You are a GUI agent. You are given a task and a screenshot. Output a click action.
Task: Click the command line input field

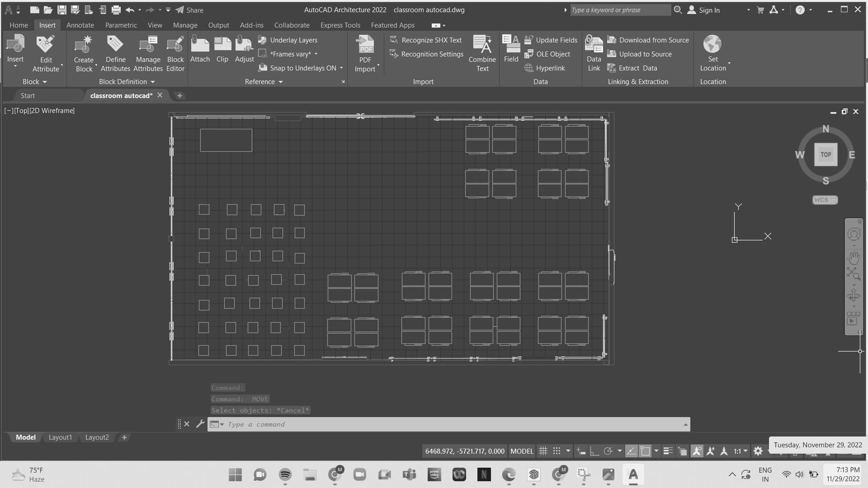(452, 424)
